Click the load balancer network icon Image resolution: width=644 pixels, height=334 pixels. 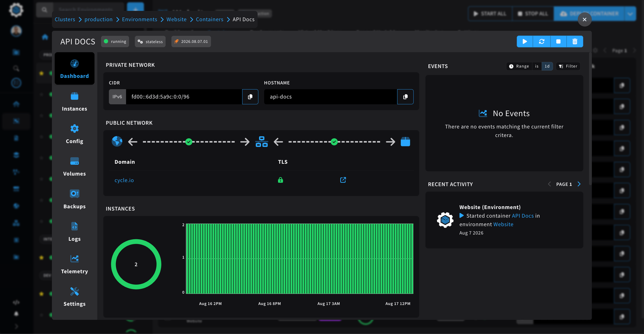262,142
